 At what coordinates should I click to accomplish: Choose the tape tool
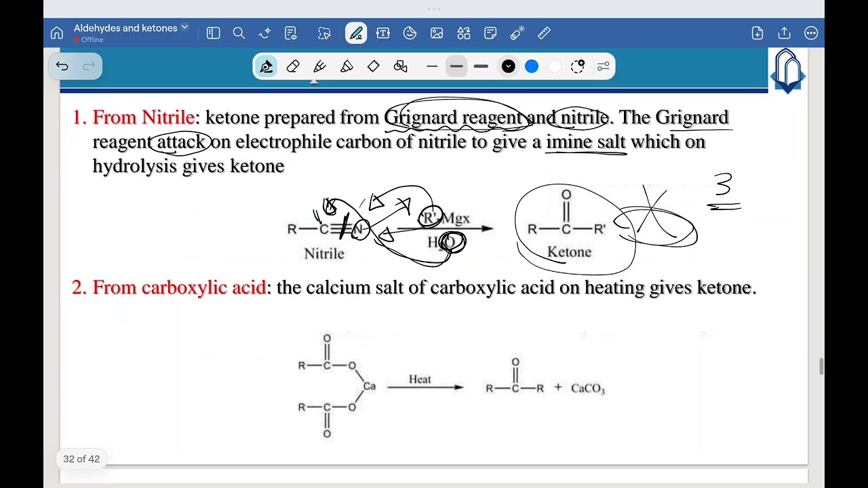[374, 66]
